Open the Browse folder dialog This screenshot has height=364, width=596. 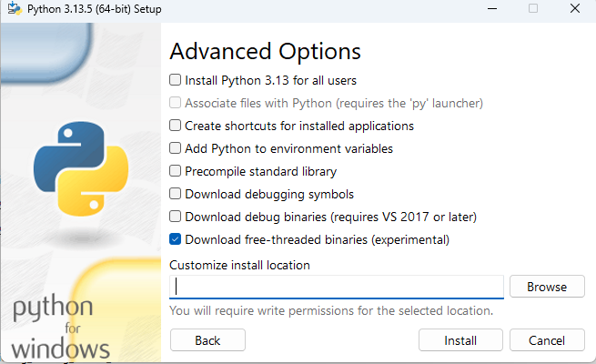547,287
